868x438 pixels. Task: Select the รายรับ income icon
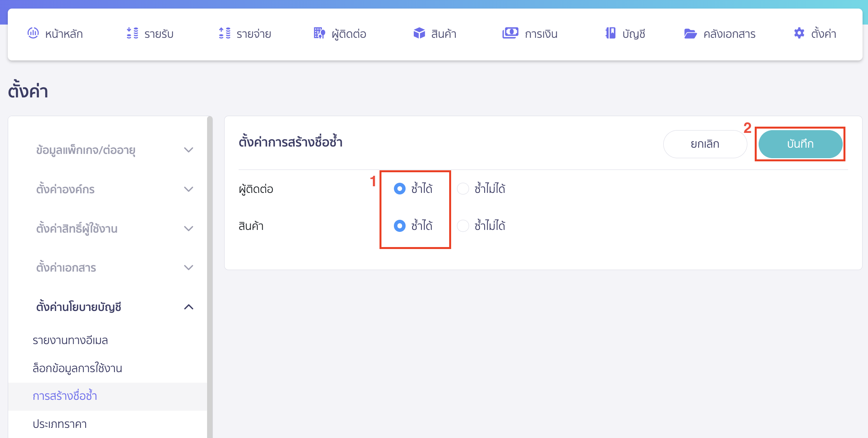tap(132, 34)
